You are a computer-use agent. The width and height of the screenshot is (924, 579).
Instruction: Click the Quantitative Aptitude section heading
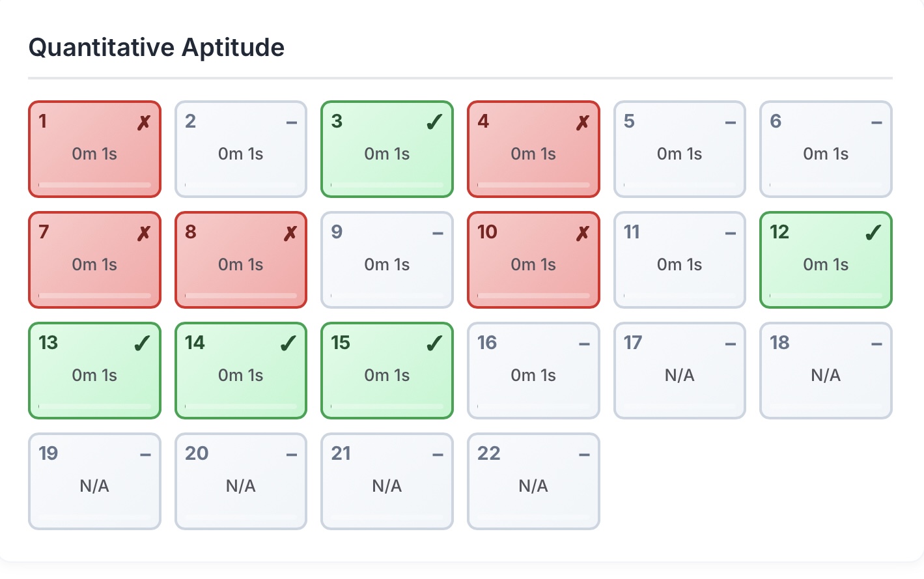[156, 48]
